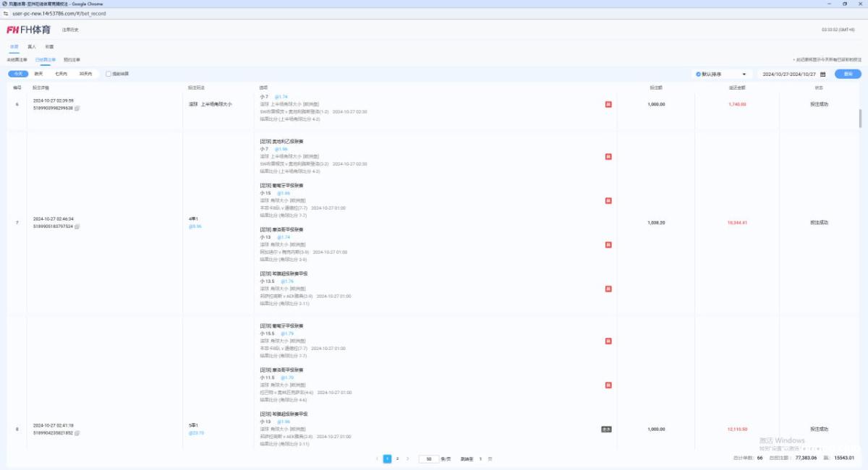Screen dimensions: 868x470
Task: Click the dark badge on bet 8 row
Action: (606, 429)
